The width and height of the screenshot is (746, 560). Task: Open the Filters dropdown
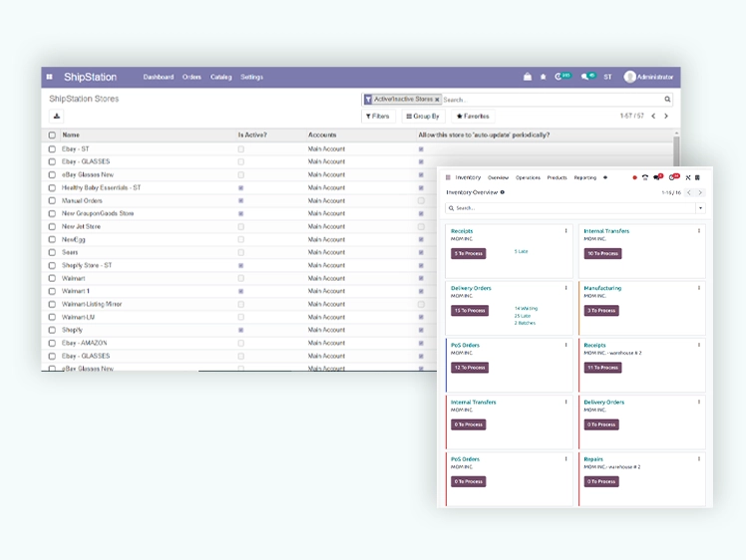378,116
